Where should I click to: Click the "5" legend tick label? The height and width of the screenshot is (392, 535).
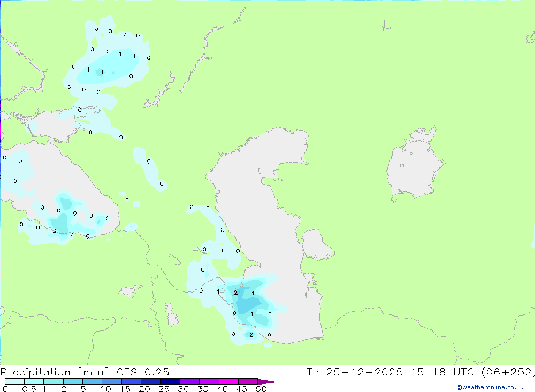coord(83,389)
